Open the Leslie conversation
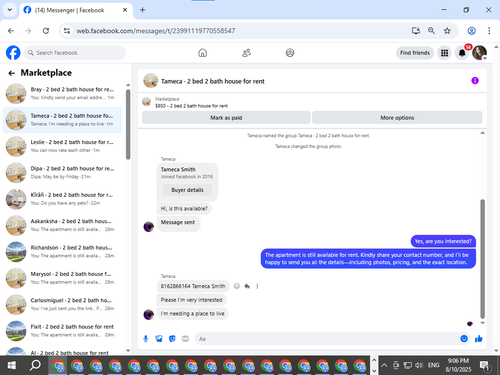The width and height of the screenshot is (500, 375). point(62,146)
